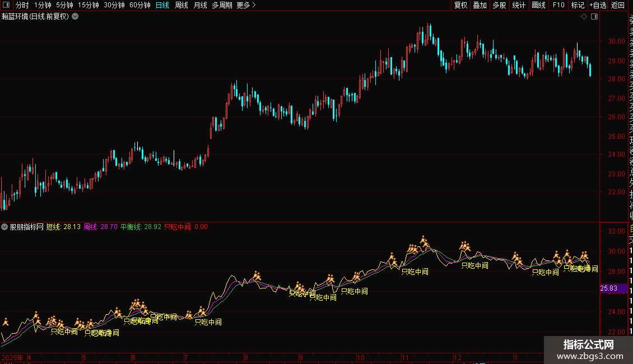Add stock via +自选 button
The width and height of the screenshot is (633, 364).
coord(598,5)
